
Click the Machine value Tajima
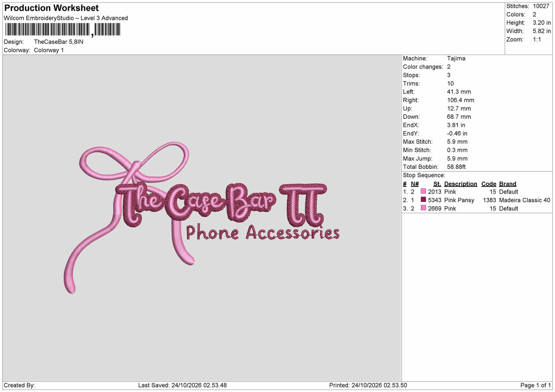pos(456,59)
